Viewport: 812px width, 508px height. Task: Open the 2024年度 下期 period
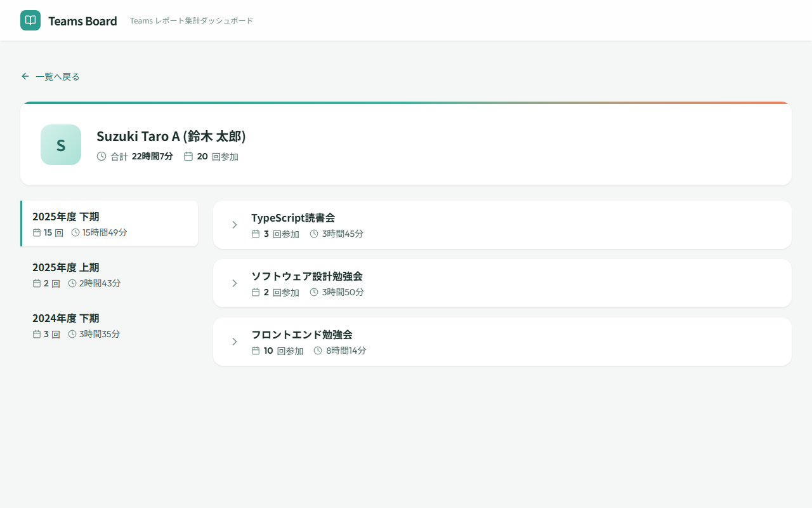(x=109, y=325)
